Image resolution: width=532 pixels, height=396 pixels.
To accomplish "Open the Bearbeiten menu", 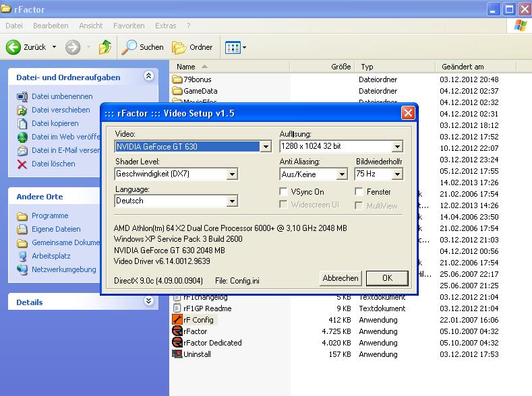I will [x=51, y=26].
